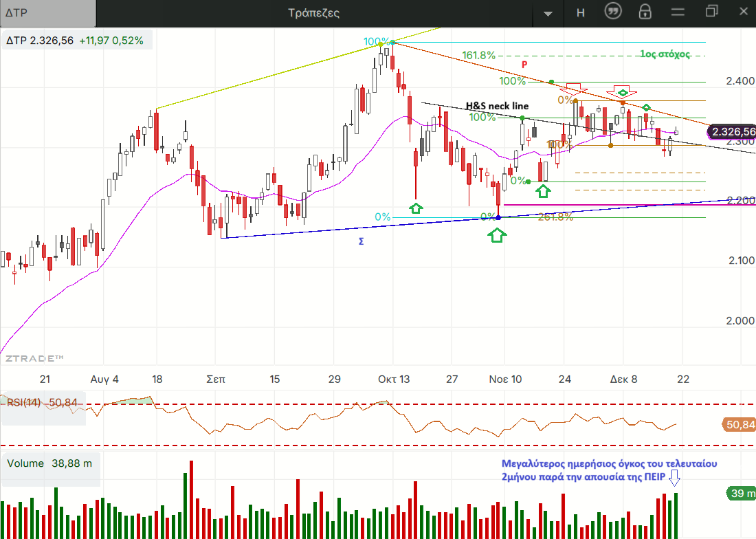Click the 1ος στόχος target label
Viewport: 756px width, 539px height.
664,54
